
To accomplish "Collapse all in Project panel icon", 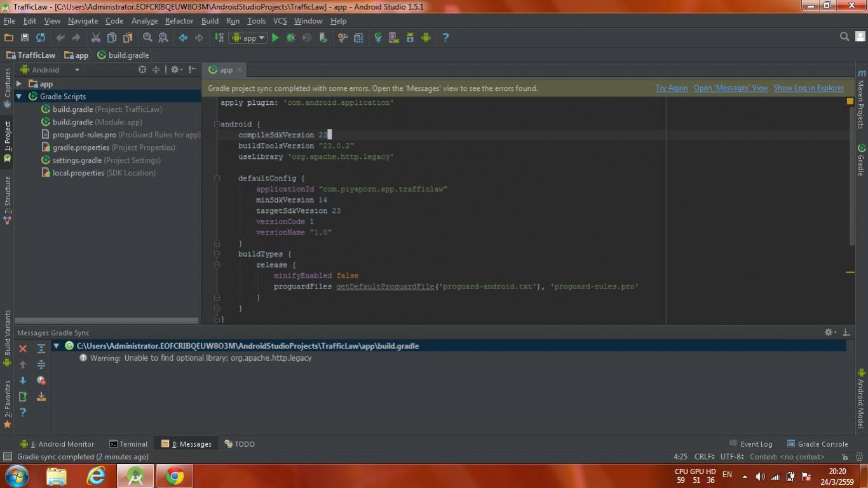I will [x=156, y=70].
